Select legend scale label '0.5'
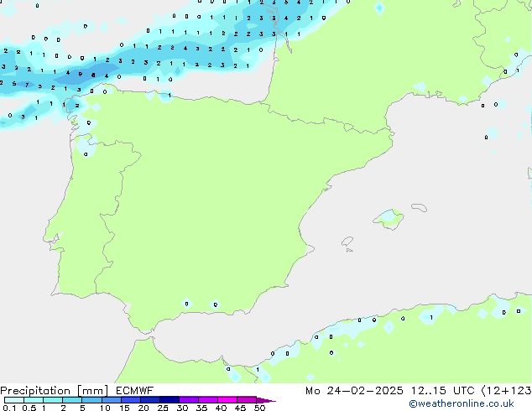This screenshot has width=532, height=411. click(29, 408)
